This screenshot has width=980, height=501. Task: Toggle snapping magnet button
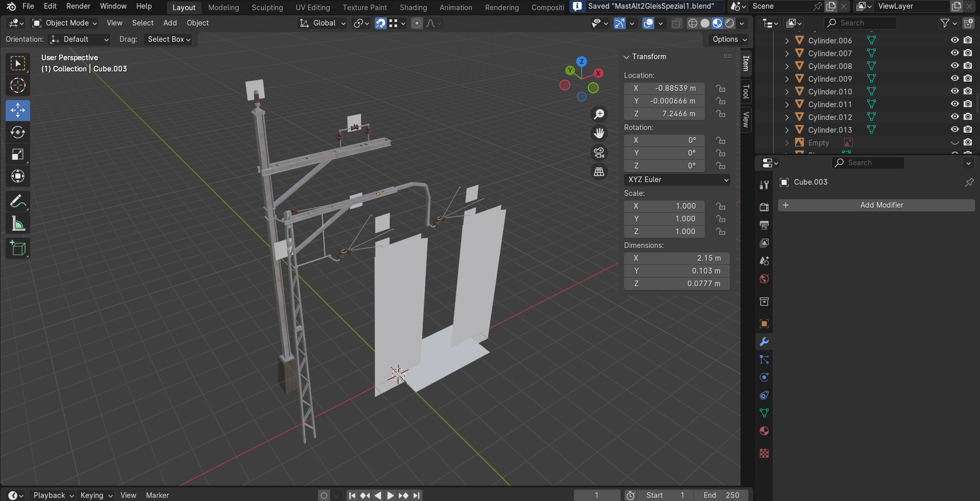pyautogui.click(x=380, y=23)
